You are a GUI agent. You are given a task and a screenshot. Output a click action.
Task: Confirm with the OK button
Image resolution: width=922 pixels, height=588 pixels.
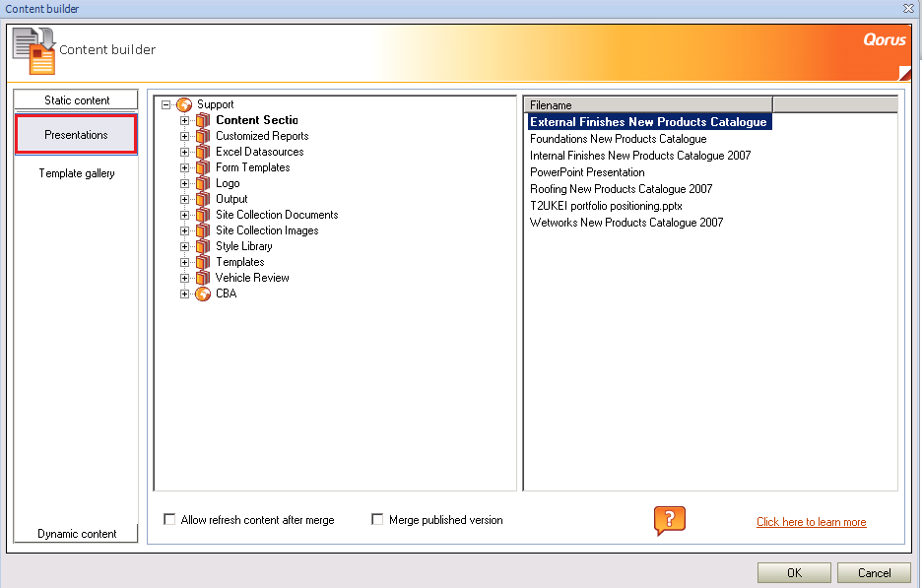click(x=794, y=572)
